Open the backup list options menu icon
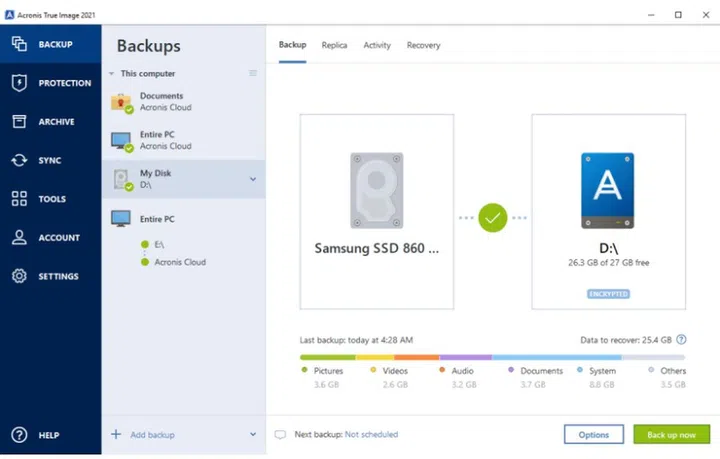Image resolution: width=720 pixels, height=459 pixels. pos(252,74)
